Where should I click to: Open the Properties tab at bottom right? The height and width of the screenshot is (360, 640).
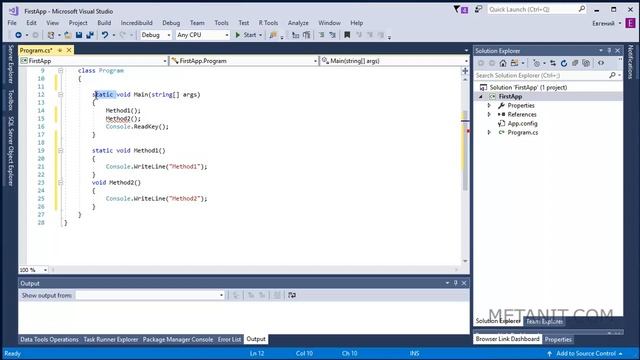click(558, 340)
